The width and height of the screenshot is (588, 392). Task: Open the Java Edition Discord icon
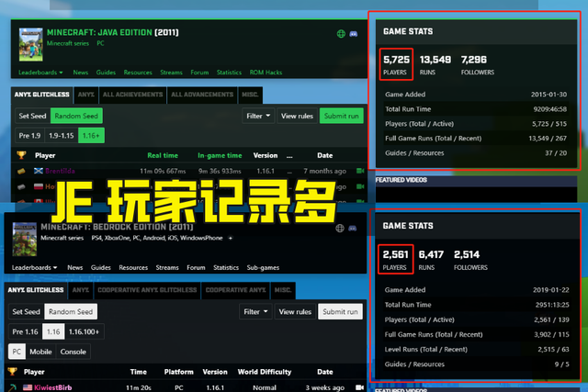(x=353, y=34)
